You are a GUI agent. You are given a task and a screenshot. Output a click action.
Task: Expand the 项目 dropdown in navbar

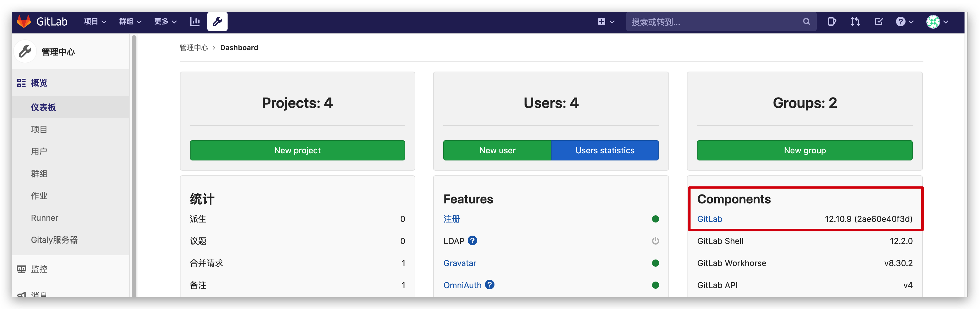[x=95, y=22]
